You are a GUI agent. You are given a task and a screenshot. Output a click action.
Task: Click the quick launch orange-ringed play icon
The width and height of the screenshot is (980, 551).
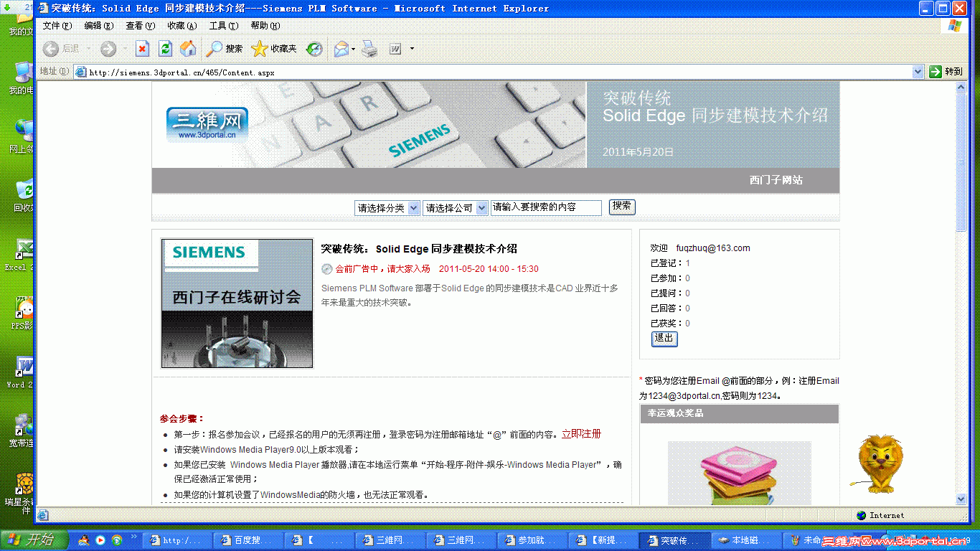tap(100, 540)
